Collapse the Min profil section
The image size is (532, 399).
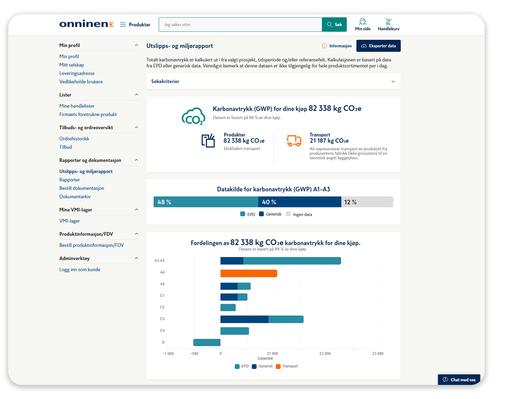[x=137, y=45]
